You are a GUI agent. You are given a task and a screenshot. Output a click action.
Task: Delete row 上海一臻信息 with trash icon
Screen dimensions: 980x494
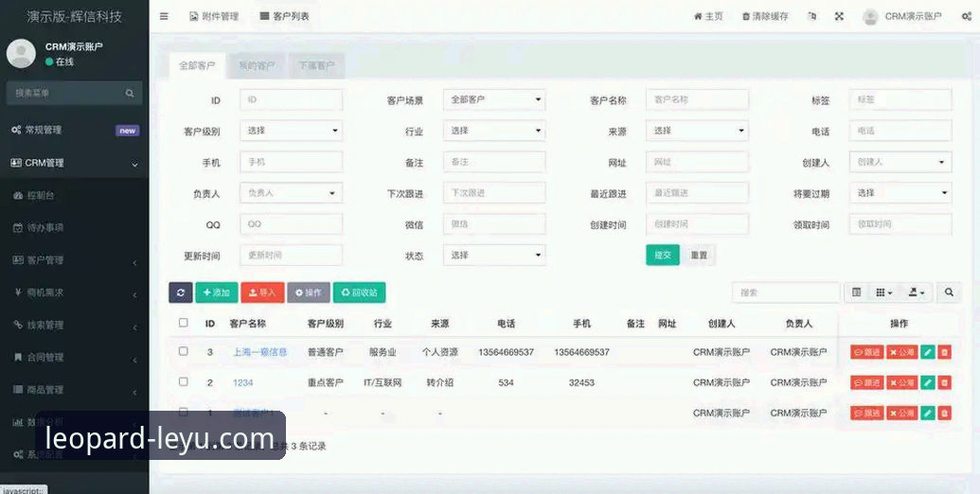point(944,352)
